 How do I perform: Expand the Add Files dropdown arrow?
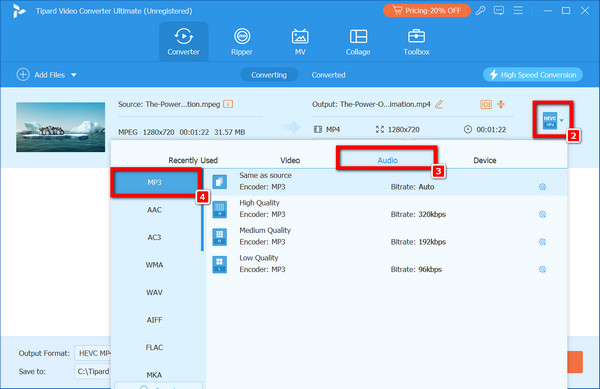tap(74, 75)
